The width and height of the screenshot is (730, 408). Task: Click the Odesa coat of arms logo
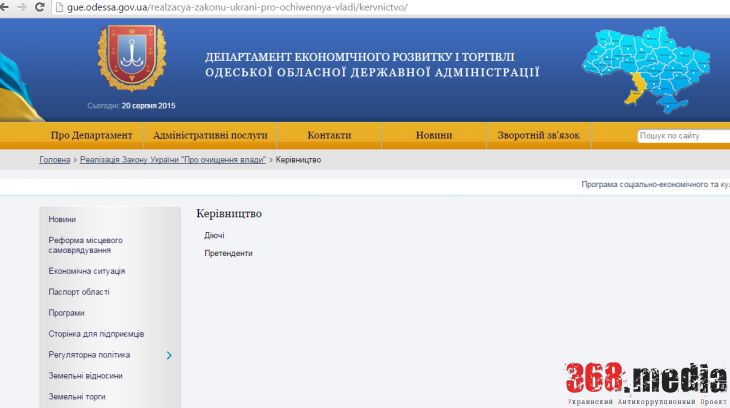[132, 58]
